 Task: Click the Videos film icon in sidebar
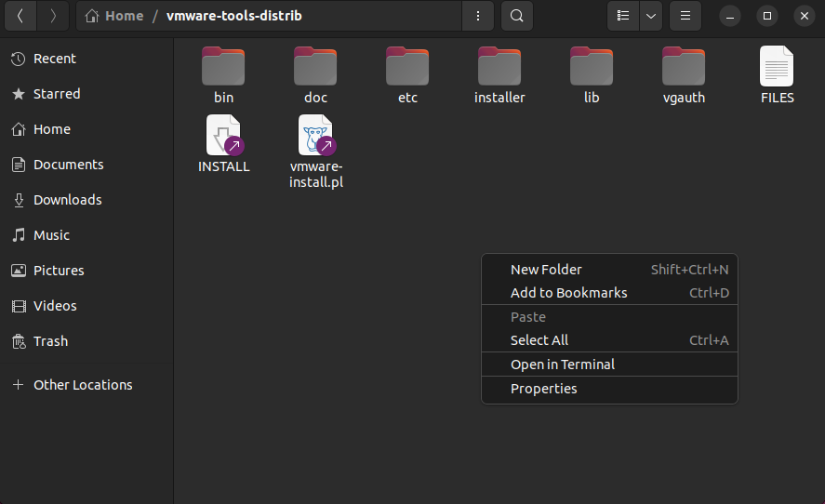[x=19, y=306]
